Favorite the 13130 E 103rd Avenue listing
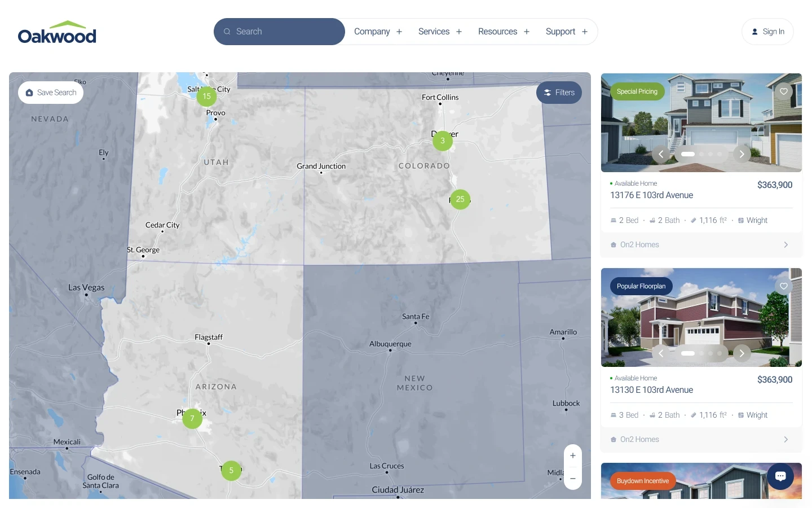Viewport: 812px width, 508px height. (784, 286)
